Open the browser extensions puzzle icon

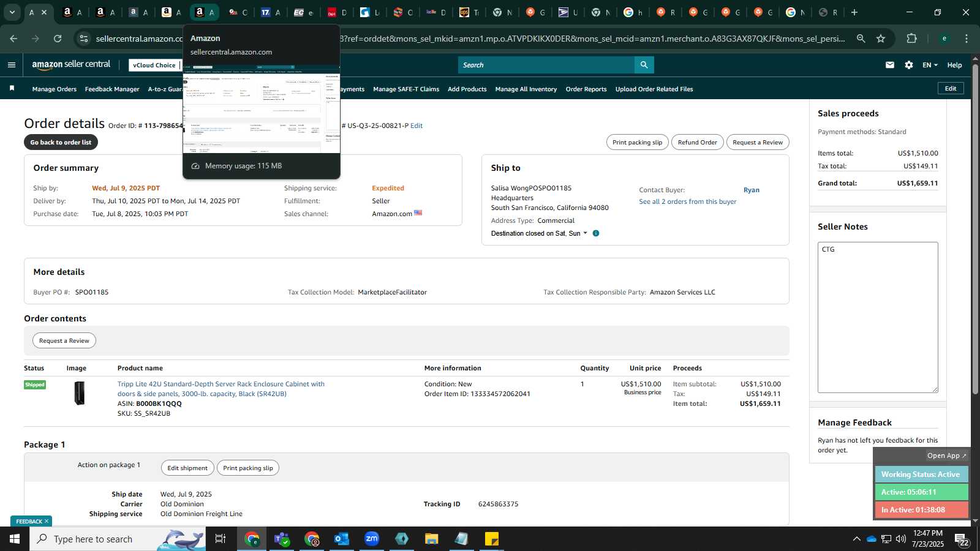(x=912, y=39)
